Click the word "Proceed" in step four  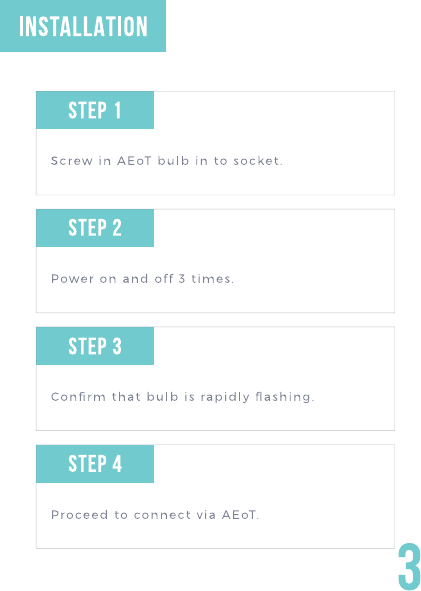80,515
